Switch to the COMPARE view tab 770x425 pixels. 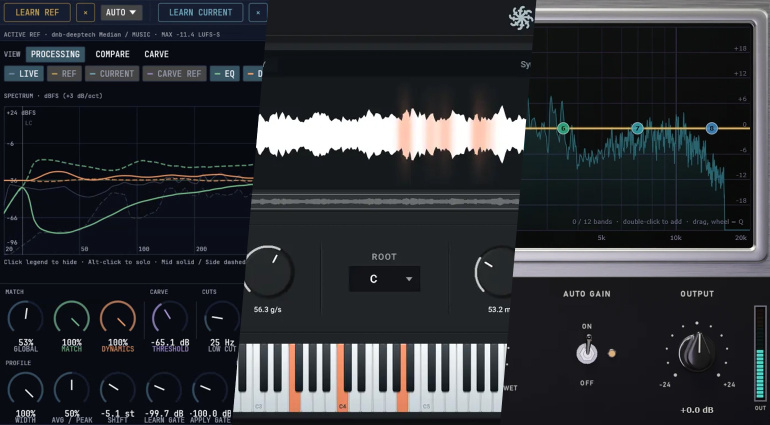point(112,54)
